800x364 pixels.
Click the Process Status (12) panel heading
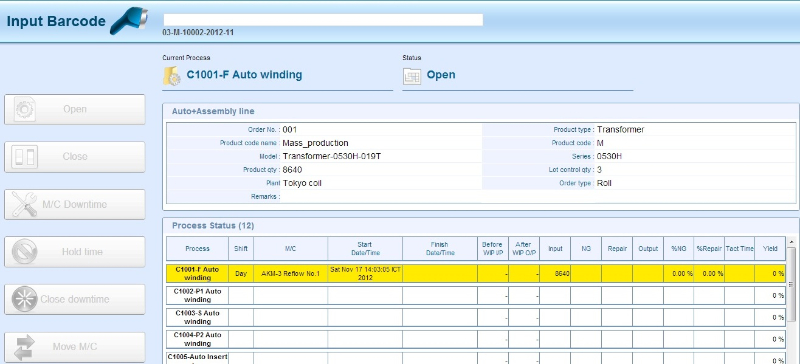coord(213,226)
